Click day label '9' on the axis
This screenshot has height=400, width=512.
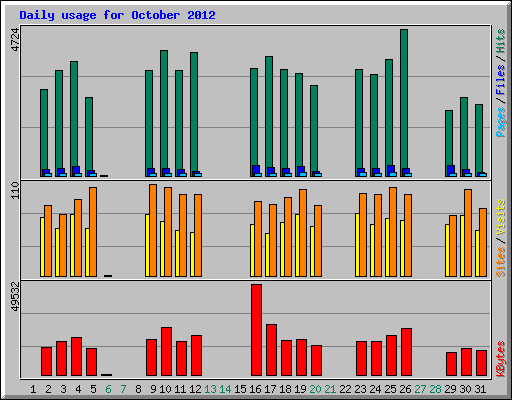[153, 389]
